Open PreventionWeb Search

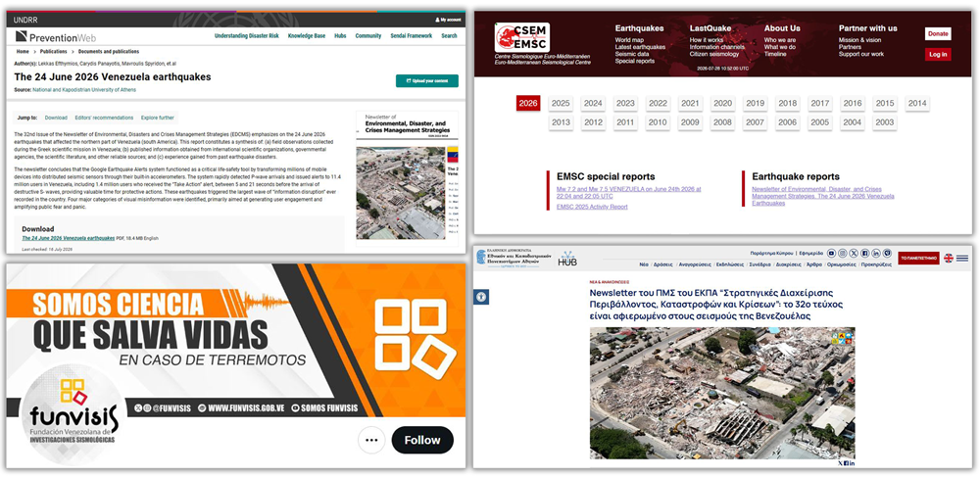(449, 36)
